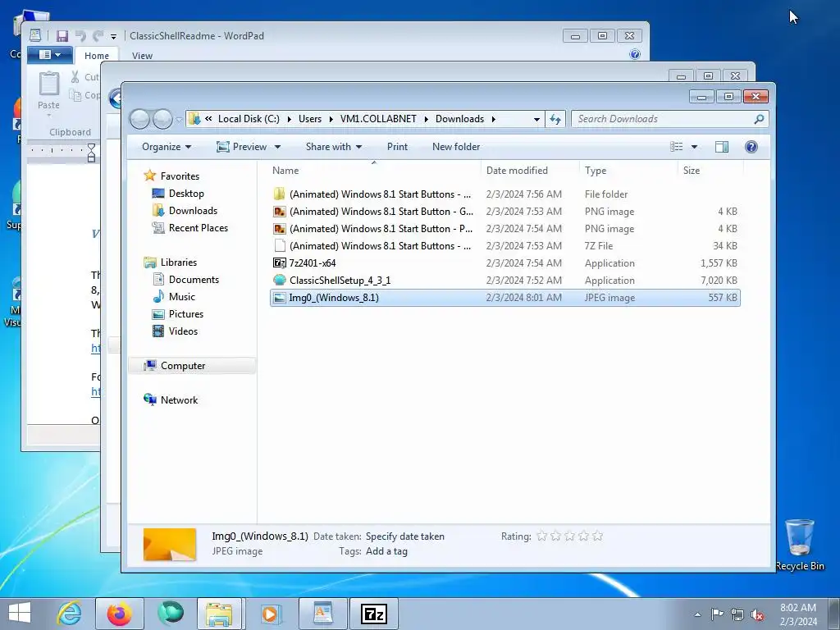This screenshot has height=630, width=840.
Task: Click the network tray icon
Action: [737, 615]
